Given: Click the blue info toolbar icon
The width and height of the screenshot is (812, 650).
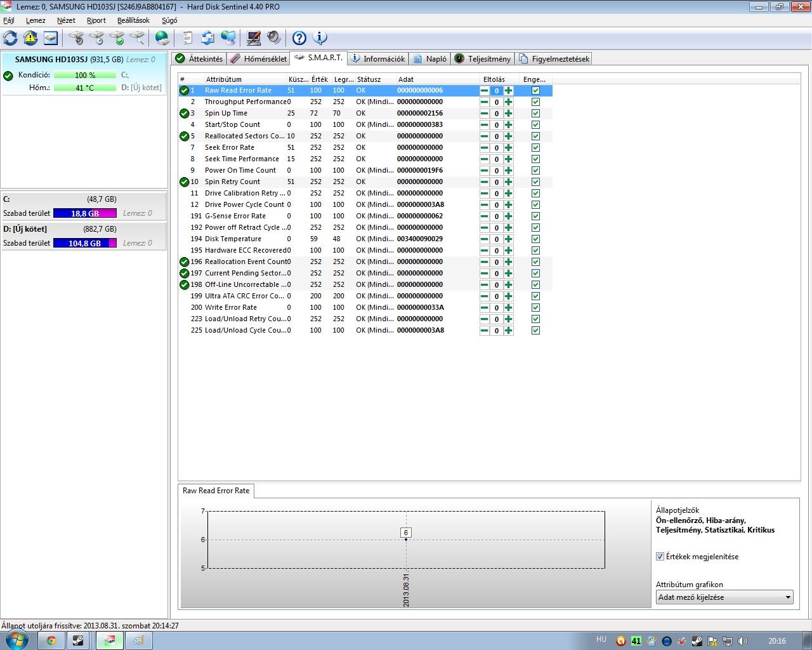Looking at the screenshot, I should point(320,38).
